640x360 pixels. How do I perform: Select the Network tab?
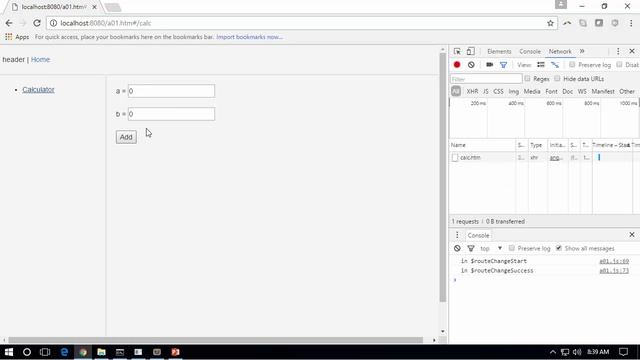560,51
